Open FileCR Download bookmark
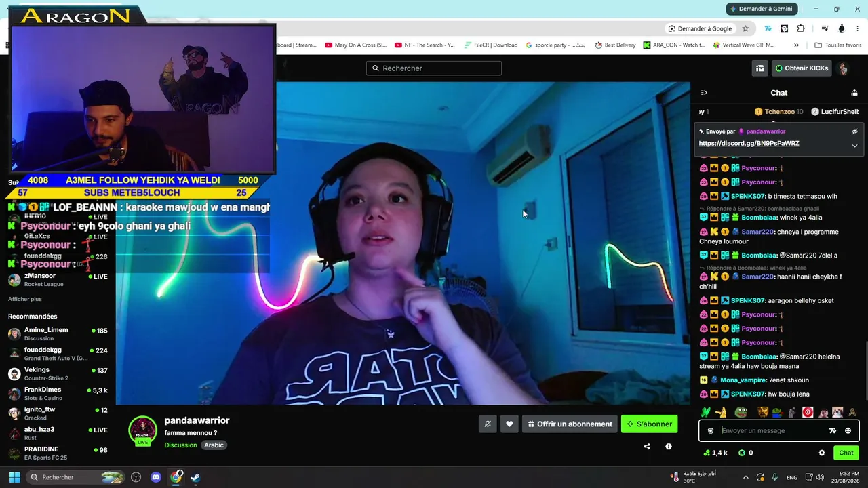 click(x=491, y=45)
